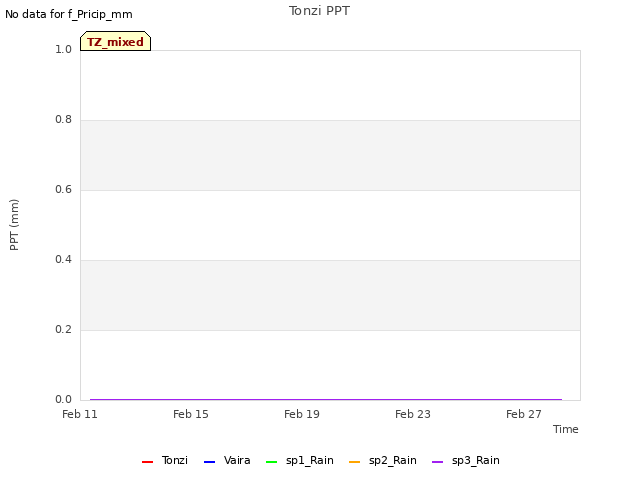Click the Feb 11 x-axis tick label
Image resolution: width=640 pixels, height=480 pixels.
[80, 414]
